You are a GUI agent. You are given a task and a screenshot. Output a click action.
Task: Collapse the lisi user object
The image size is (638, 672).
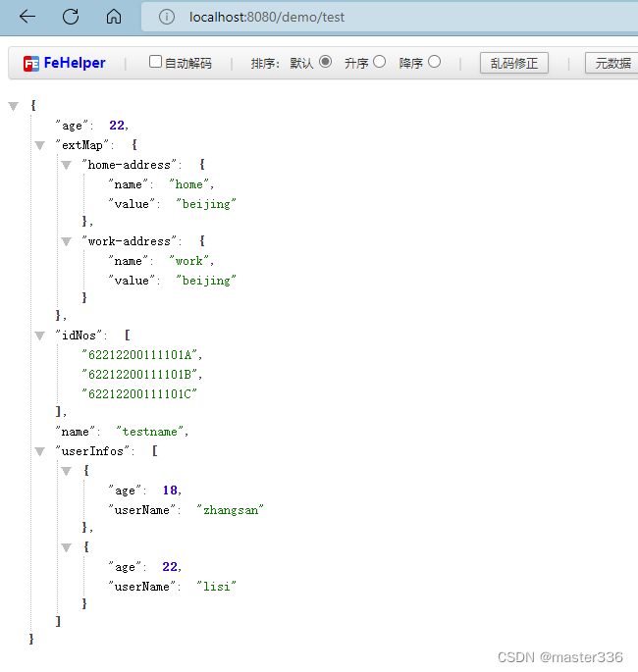[x=66, y=547]
